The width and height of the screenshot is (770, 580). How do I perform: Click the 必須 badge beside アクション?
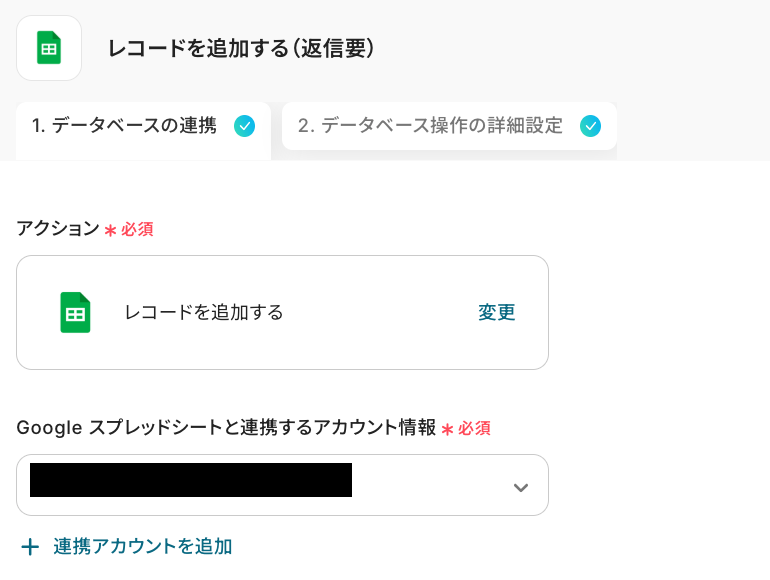coord(138,230)
